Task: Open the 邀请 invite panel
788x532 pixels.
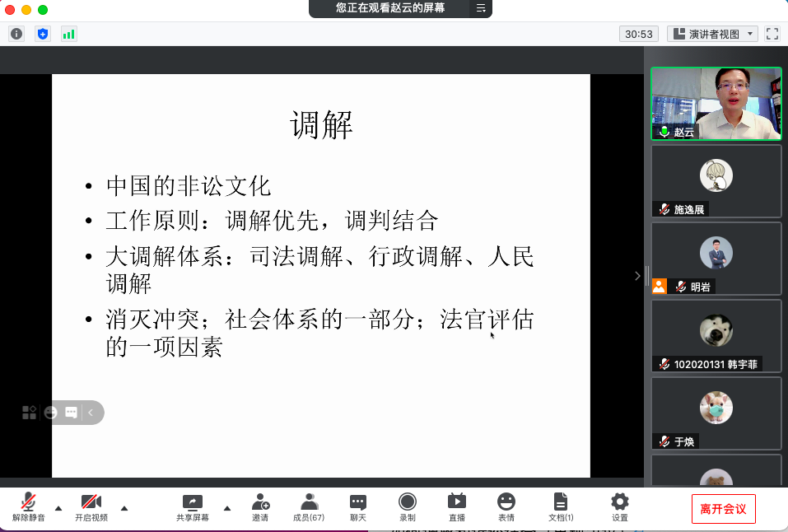Action: point(260,506)
